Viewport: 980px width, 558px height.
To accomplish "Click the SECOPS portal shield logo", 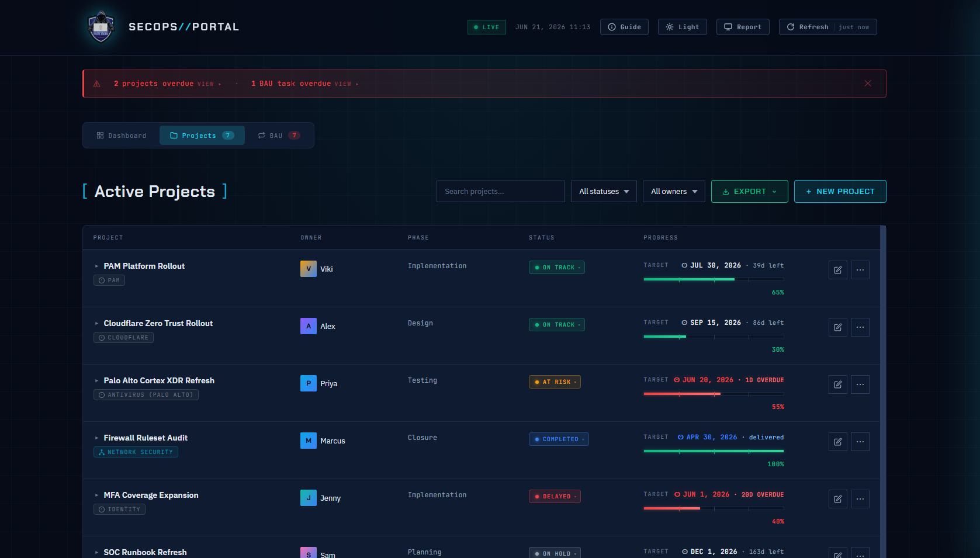I will click(x=101, y=27).
